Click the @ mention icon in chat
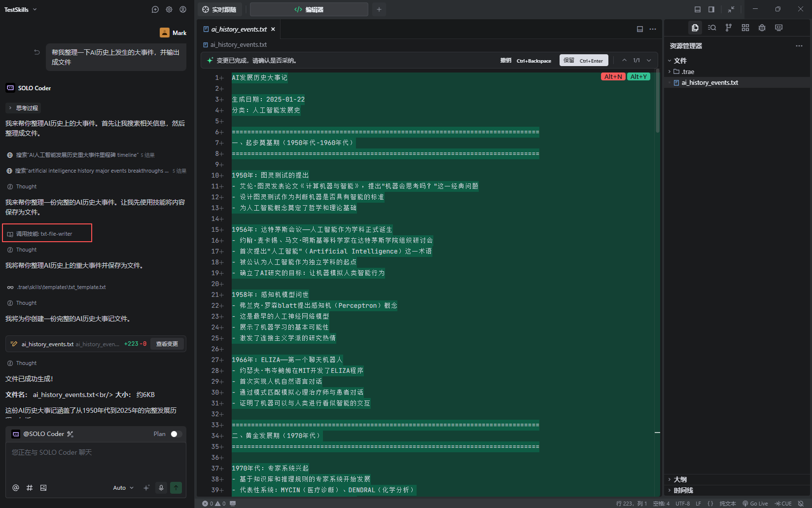Screen dimensions: 812x508 [16, 488]
